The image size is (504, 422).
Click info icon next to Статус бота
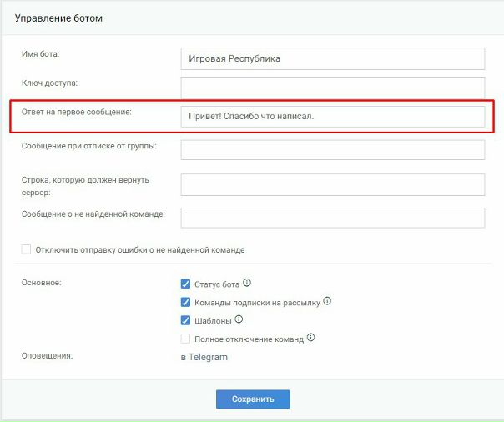247,283
